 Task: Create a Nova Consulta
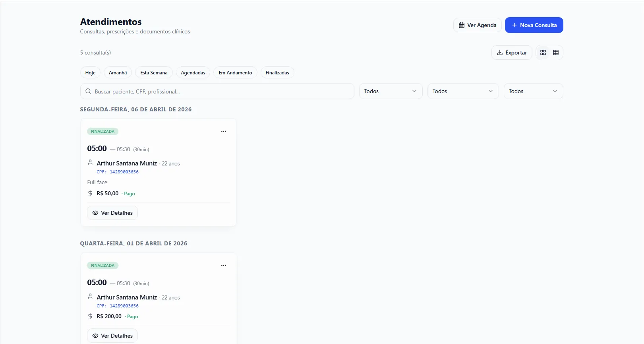pos(534,25)
